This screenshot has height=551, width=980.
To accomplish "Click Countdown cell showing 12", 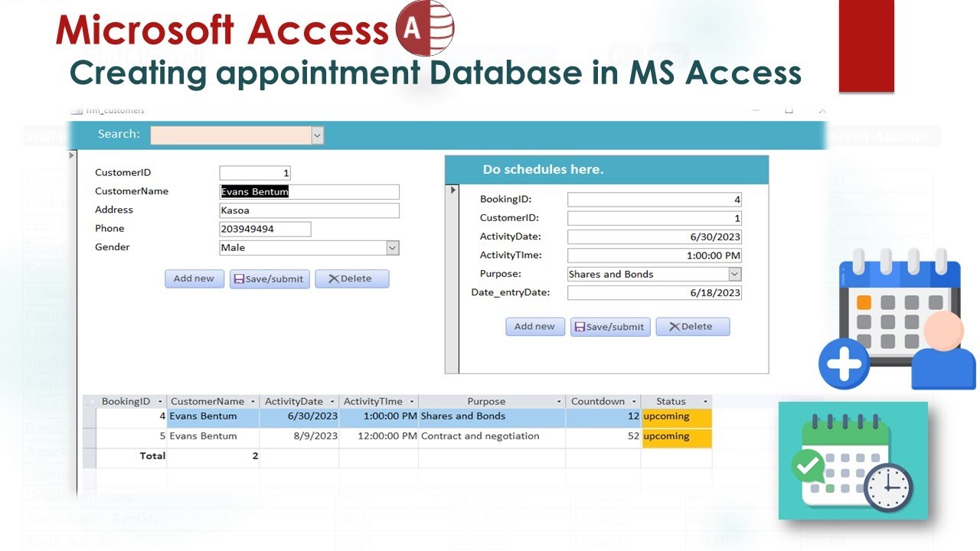I will coord(603,417).
